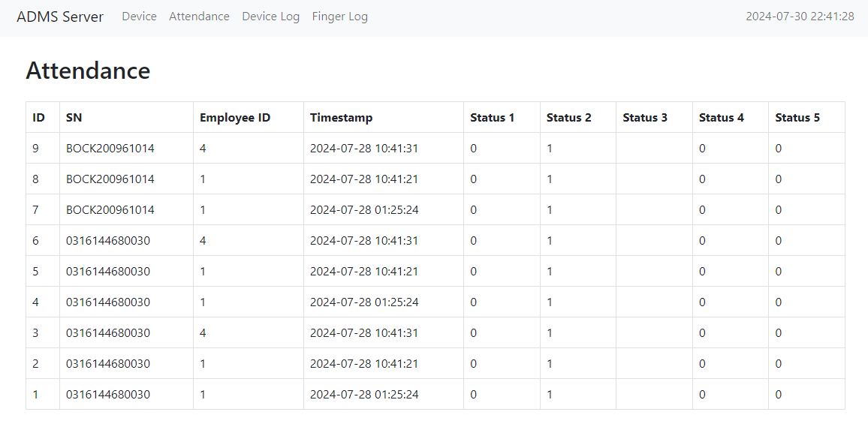Image resolution: width=868 pixels, height=430 pixels.
Task: Click the ADMS Server brand link
Action: tap(60, 17)
